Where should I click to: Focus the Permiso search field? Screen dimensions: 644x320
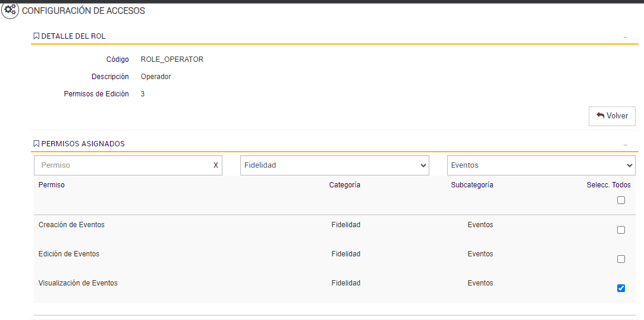[x=122, y=165]
